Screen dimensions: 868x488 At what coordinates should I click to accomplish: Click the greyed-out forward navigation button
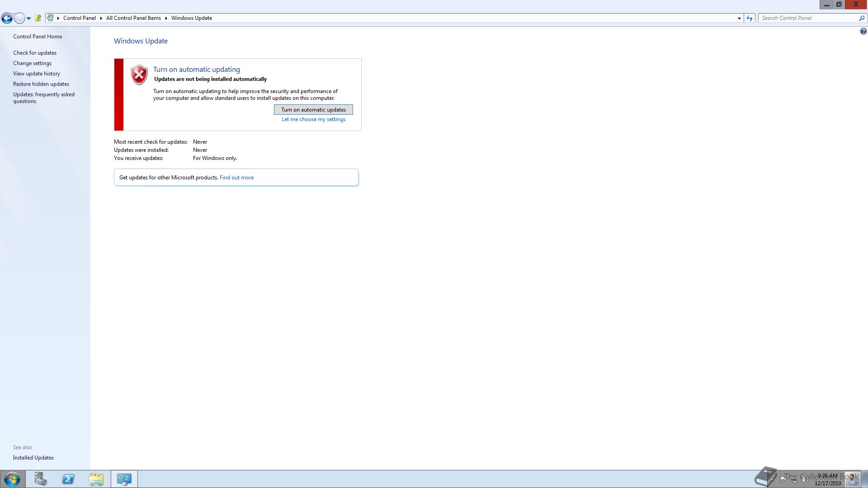click(x=19, y=18)
